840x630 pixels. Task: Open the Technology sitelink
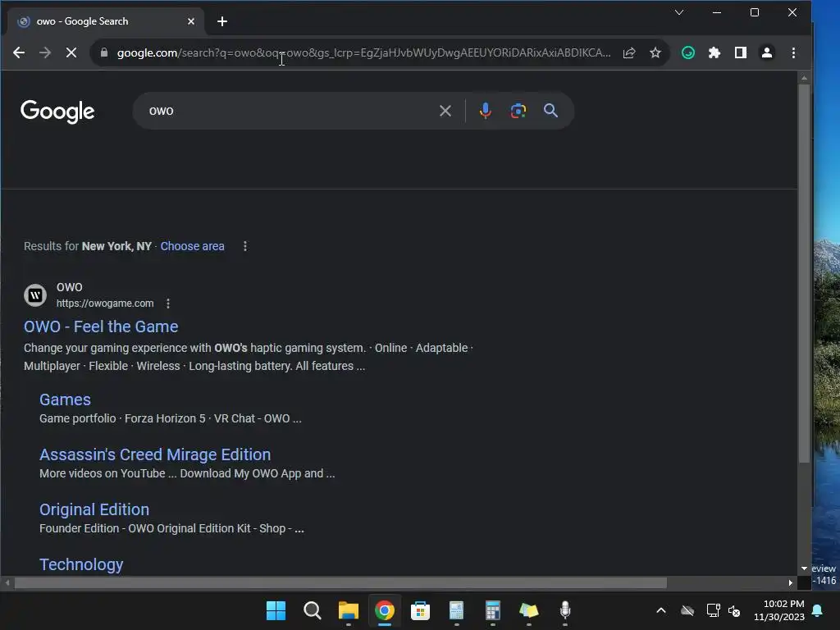(x=81, y=564)
